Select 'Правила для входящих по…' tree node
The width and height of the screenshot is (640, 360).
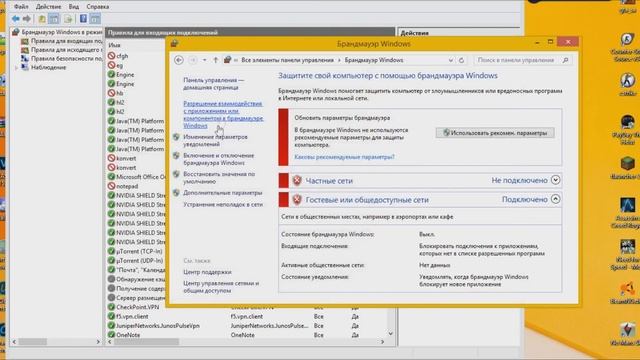pyautogui.click(x=62, y=41)
